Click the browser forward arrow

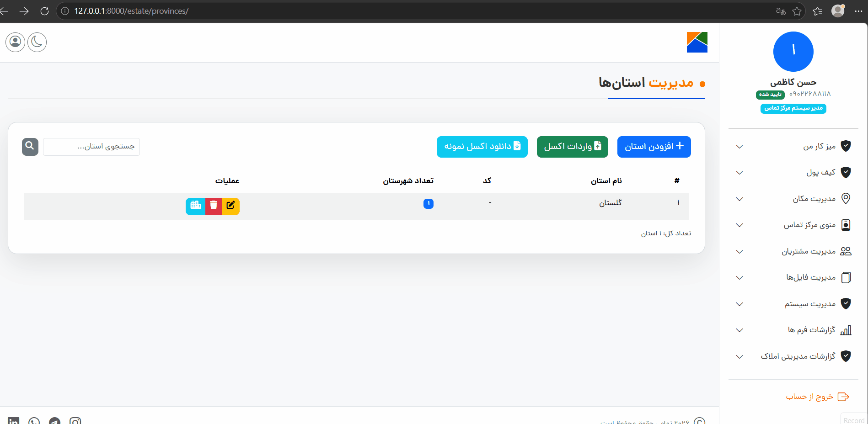coord(24,11)
